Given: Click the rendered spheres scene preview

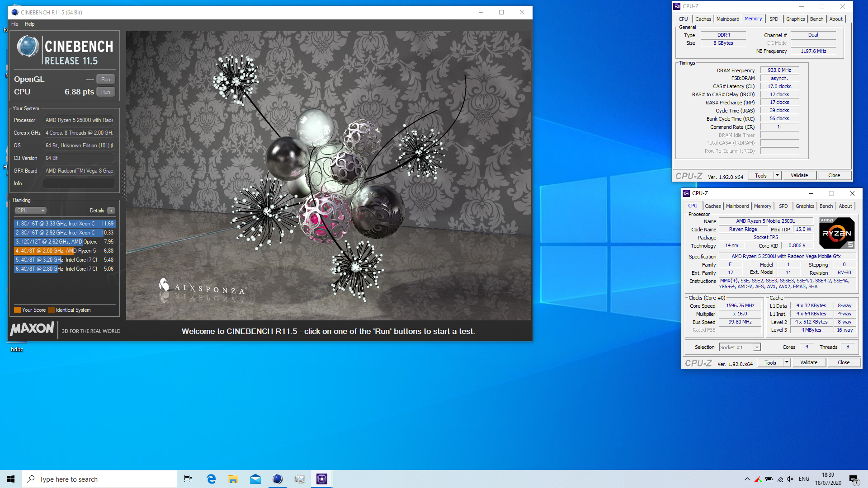Looking at the screenshot, I should pos(329,176).
